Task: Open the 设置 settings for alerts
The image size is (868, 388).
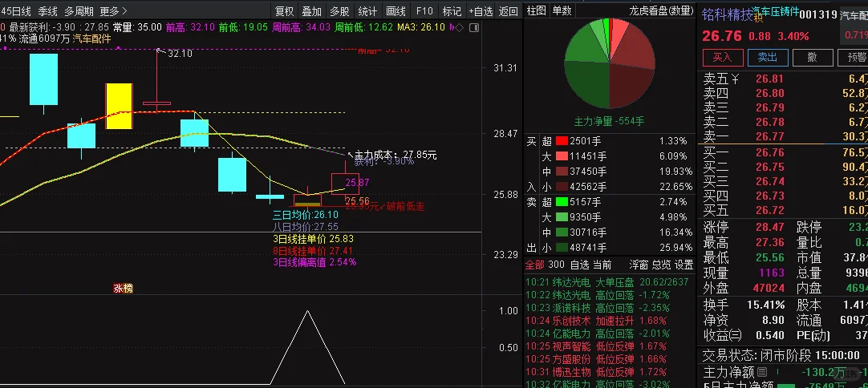Action: click(x=683, y=265)
